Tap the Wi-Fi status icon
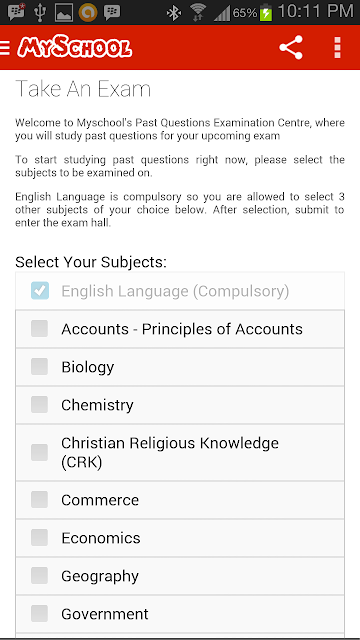 [199, 13]
